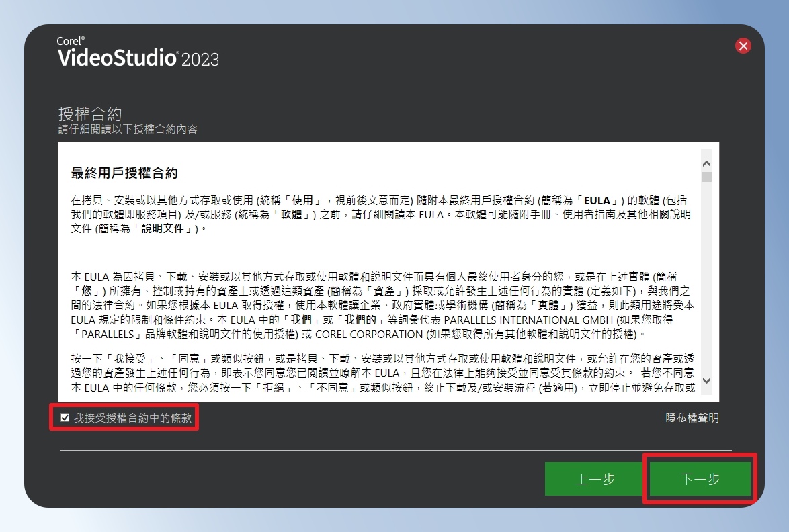
Task: Click the 上一步 button
Action: pyautogui.click(x=595, y=479)
